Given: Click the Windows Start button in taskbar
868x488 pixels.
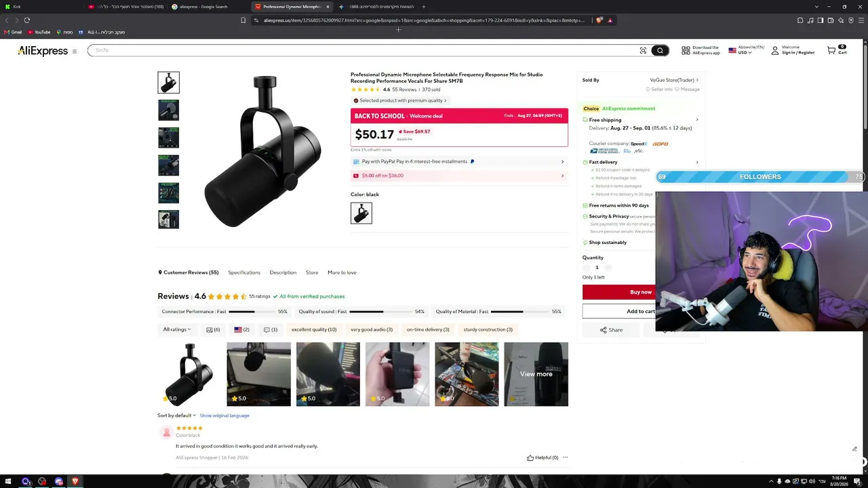Looking at the screenshot, I should (8, 482).
